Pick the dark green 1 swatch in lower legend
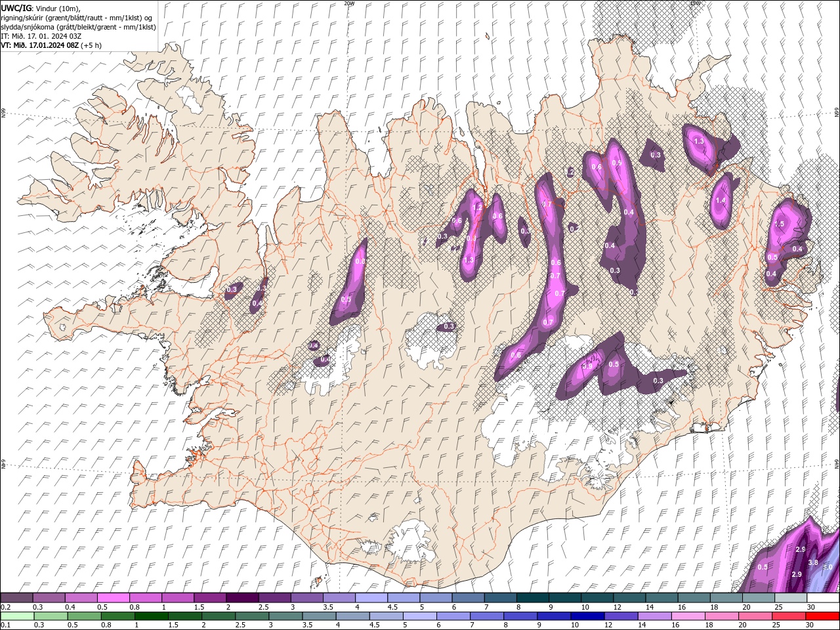The height and width of the screenshot is (630, 840). [x=151, y=616]
